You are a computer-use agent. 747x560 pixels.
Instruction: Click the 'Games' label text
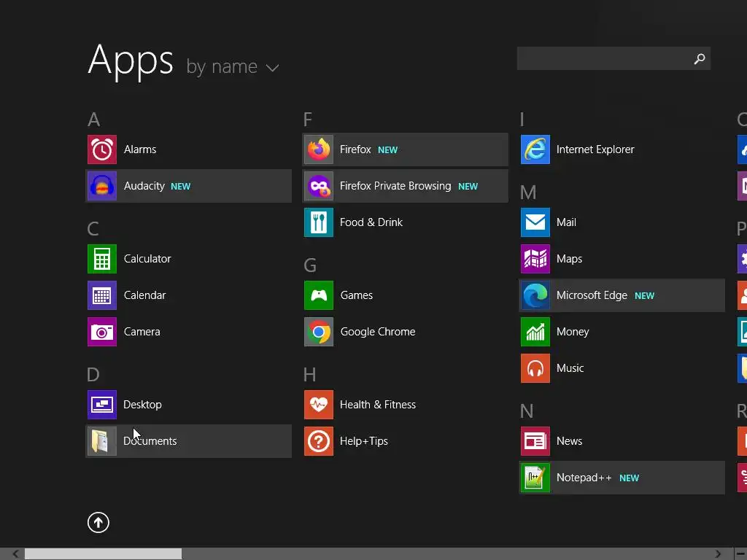coord(356,295)
